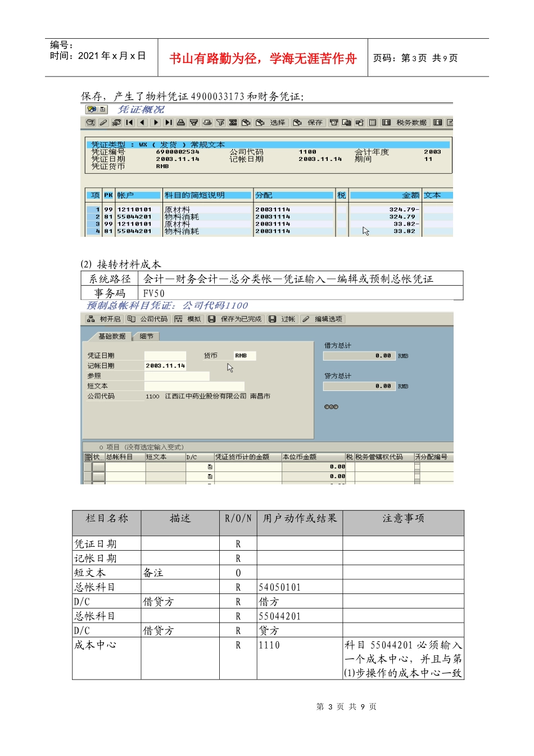Open D/C dropdown in the second item row

coord(210,476)
